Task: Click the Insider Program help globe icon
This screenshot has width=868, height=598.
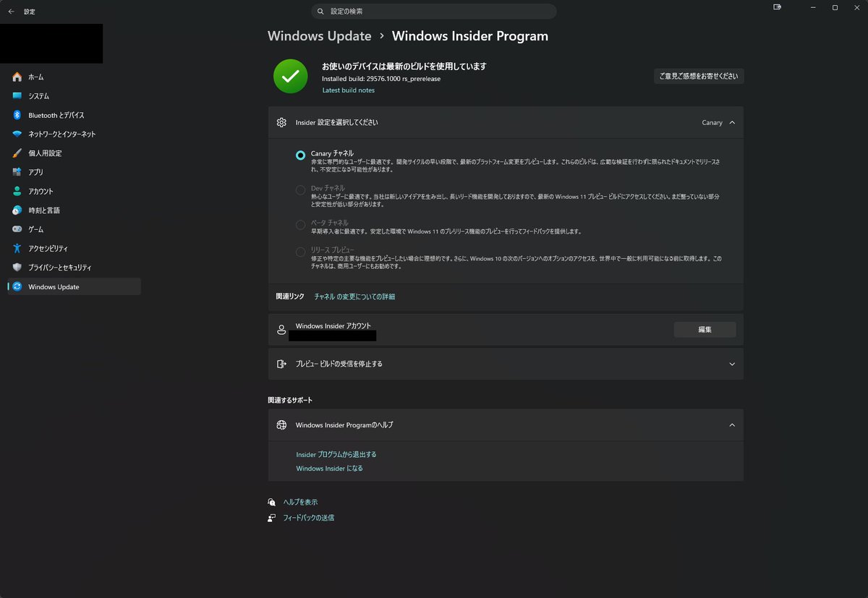Action: coord(281,425)
